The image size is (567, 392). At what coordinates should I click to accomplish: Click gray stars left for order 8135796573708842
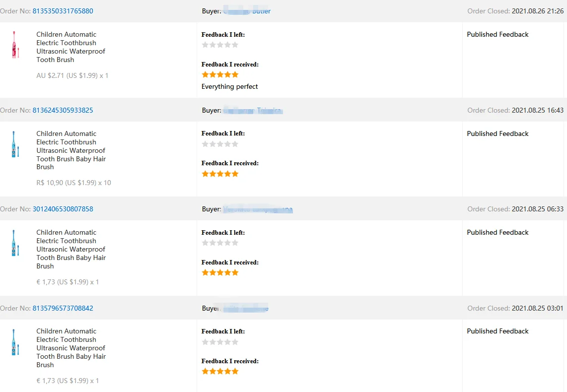pyautogui.click(x=220, y=342)
